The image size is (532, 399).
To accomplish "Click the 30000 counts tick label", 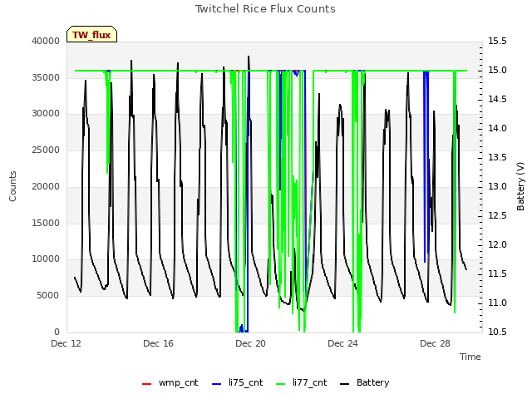I will (46, 113).
